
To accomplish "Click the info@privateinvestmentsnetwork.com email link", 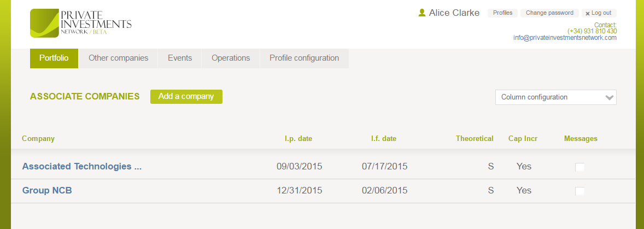I will [x=565, y=38].
